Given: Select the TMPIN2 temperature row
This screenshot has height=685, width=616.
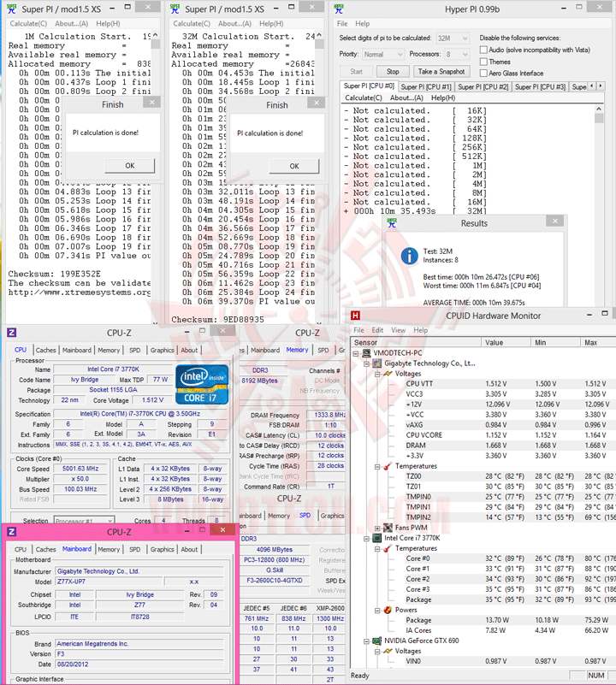Looking at the screenshot, I should click(483, 517).
